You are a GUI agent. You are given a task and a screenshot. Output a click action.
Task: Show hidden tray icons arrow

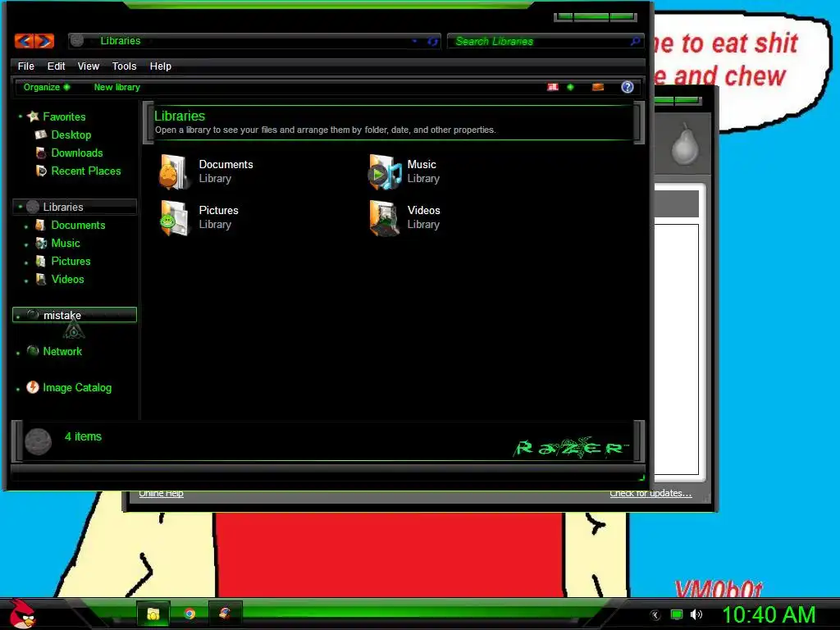click(655, 615)
